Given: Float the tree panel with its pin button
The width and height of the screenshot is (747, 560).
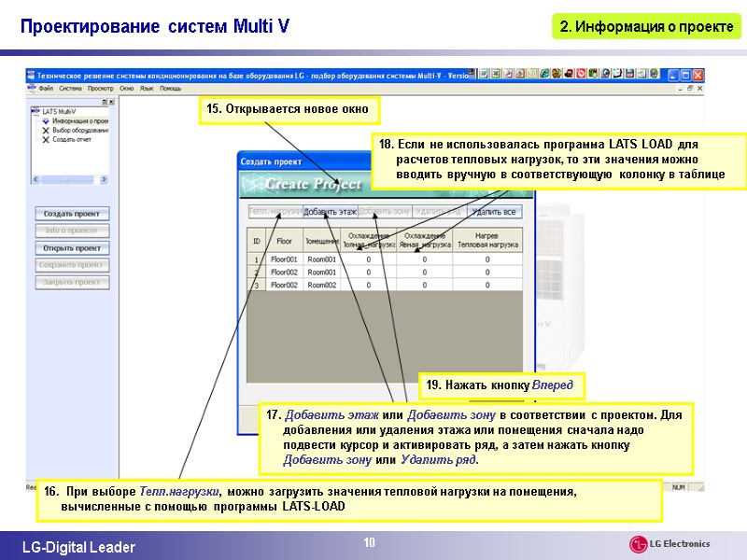Looking at the screenshot, I should [105, 102].
